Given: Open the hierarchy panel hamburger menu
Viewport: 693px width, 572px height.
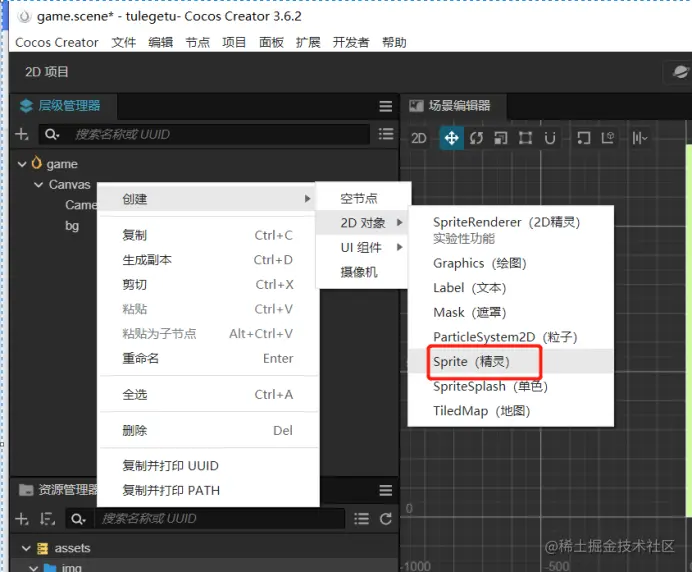Looking at the screenshot, I should click(385, 106).
